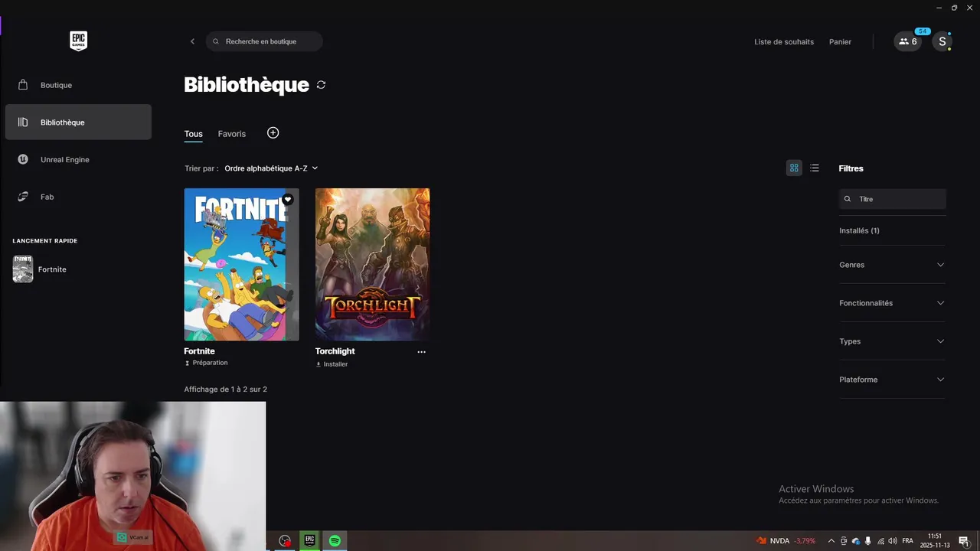Screen dimensions: 980x551
Task: Click the recording app taskbar icon
Action: pyautogui.click(x=285, y=540)
